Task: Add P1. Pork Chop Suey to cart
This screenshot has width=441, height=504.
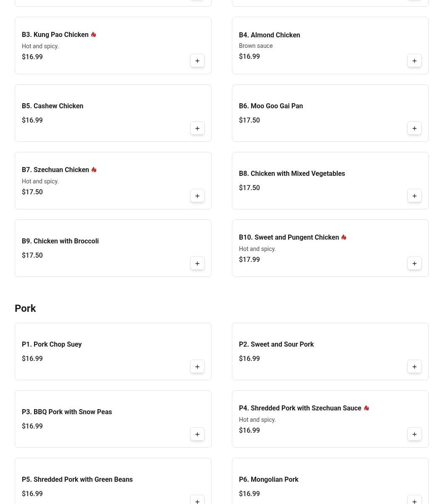Action: [197, 367]
